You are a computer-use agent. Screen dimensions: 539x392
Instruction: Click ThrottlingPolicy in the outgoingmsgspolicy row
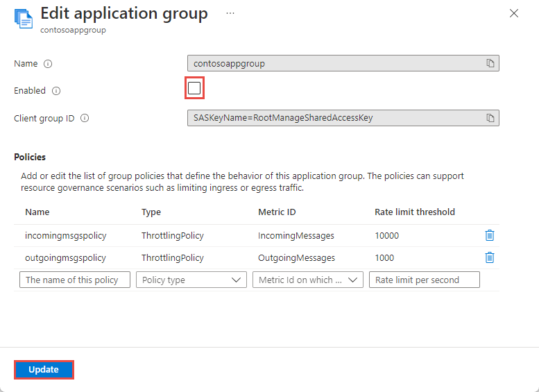click(x=173, y=258)
